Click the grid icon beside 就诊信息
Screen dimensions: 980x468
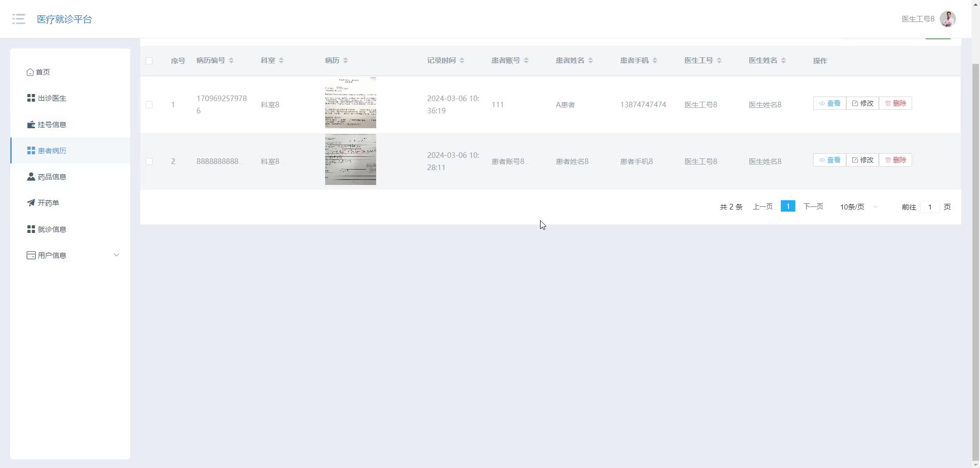(x=31, y=229)
